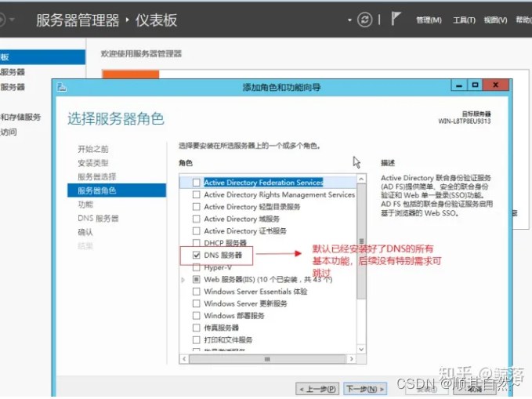The image size is (532, 399).
Task: Open 帮助 menu
Action: 523,20
